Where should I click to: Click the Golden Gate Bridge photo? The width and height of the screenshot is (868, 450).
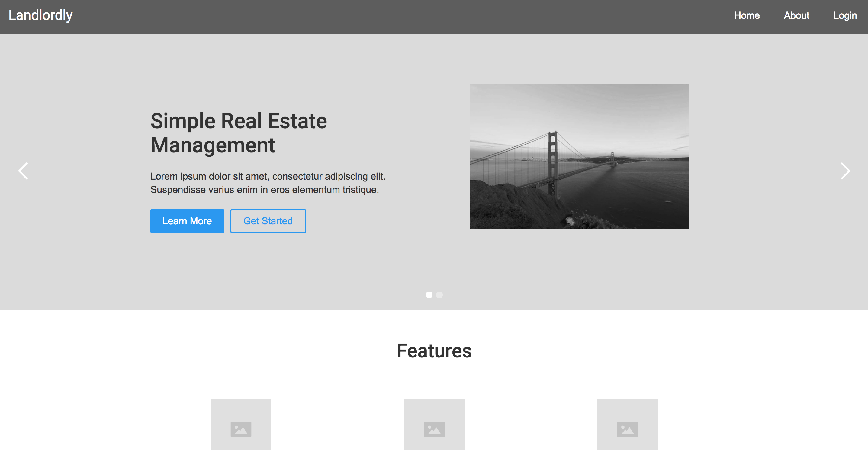[x=579, y=157]
